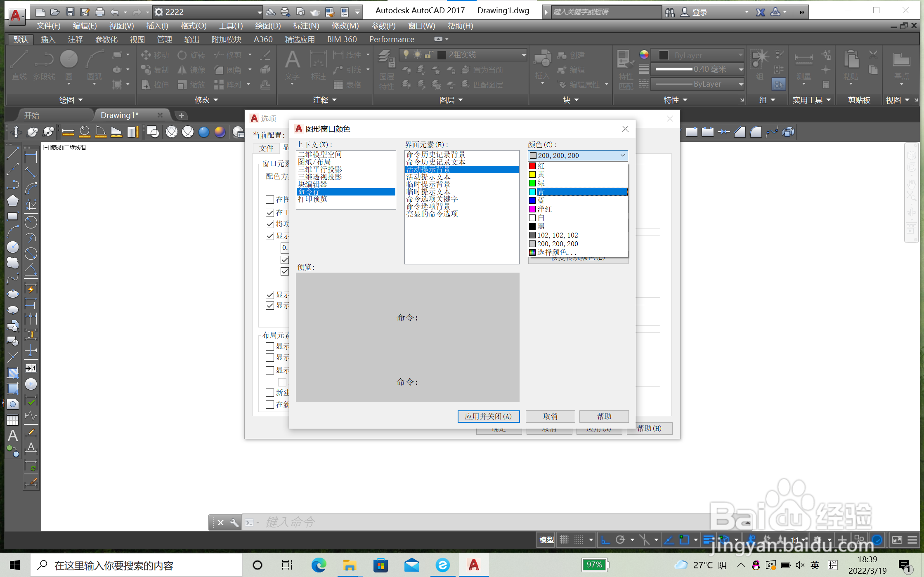Select 二维模型空间 in the context list
This screenshot has width=924, height=577.
pyautogui.click(x=346, y=155)
